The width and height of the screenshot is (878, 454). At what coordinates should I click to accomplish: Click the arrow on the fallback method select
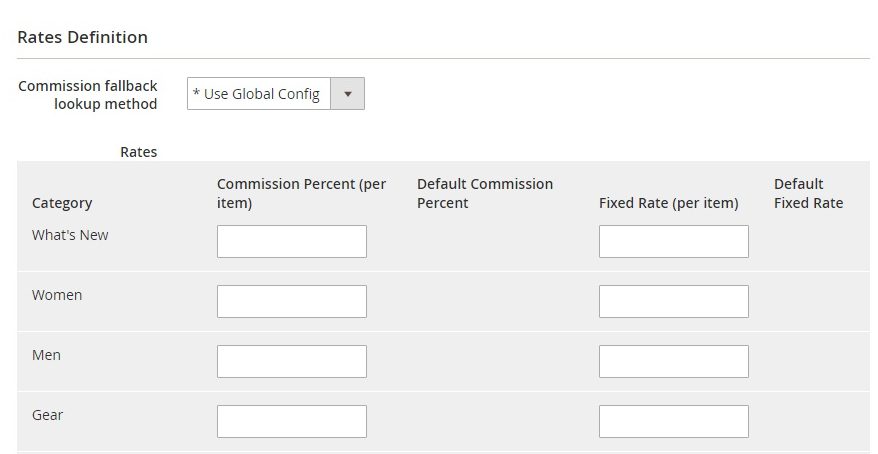point(348,93)
